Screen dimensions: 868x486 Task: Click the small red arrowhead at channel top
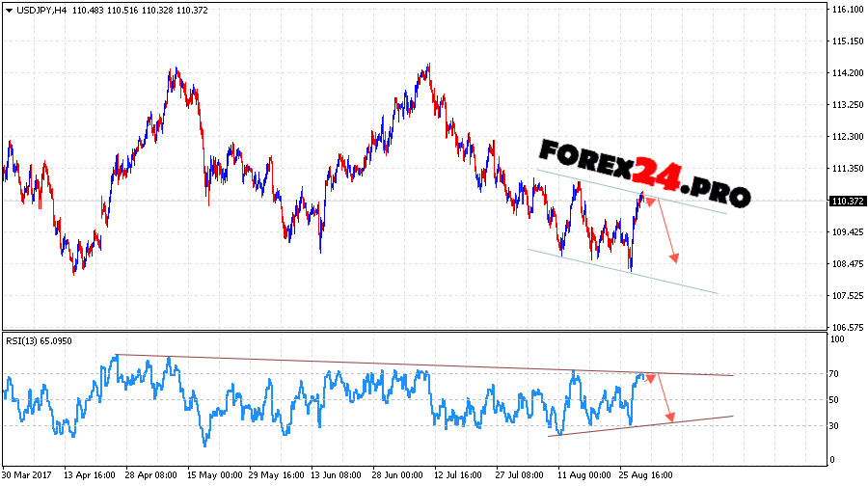pos(650,201)
